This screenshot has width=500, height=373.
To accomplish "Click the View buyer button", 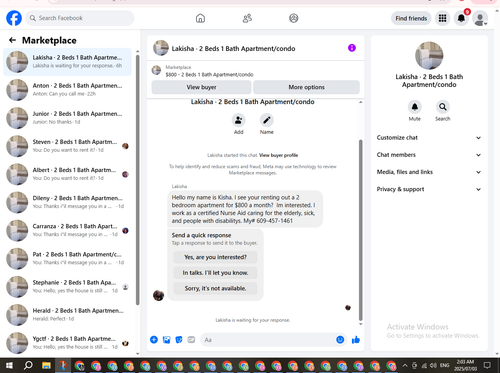I will tap(201, 87).
